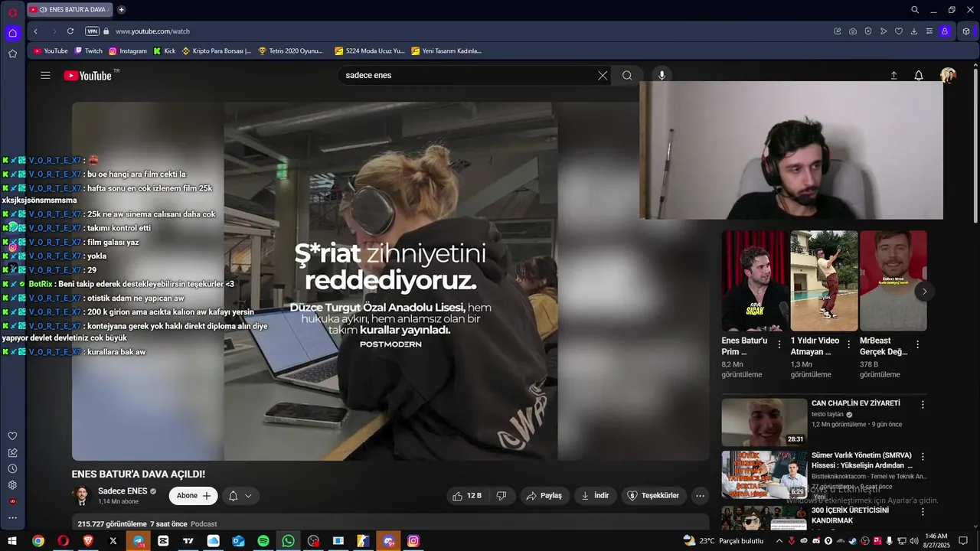The width and height of the screenshot is (980, 551).
Task: Open '300 İÇERİK ÜRETİCİSİNİ KANDIRMAK' video
Action: pyautogui.click(x=850, y=515)
